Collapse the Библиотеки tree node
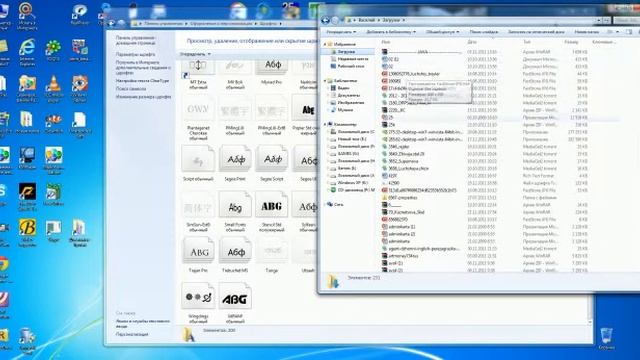Image resolution: width=640 pixels, height=360 pixels. 325,81
